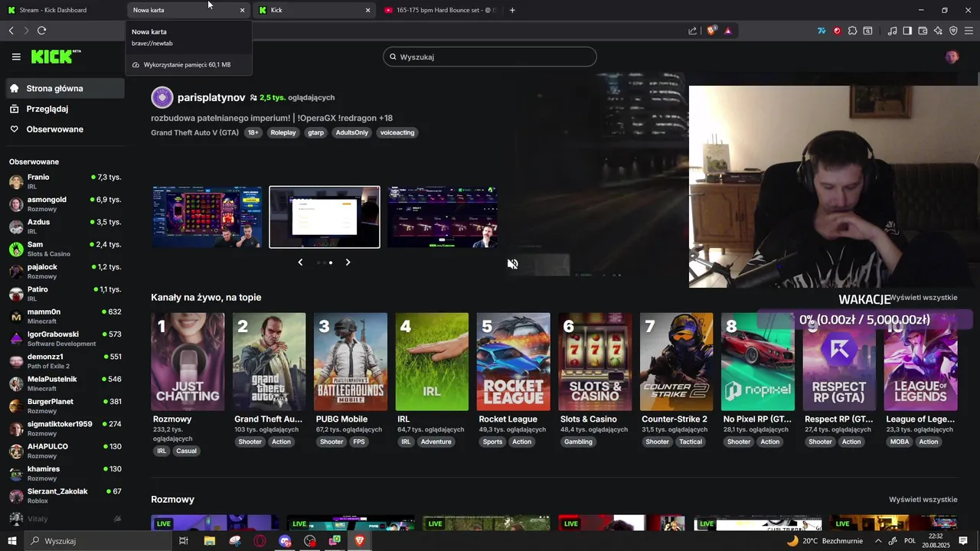The height and width of the screenshot is (551, 980).
Task: Open the League of Legends category card
Action: (921, 362)
